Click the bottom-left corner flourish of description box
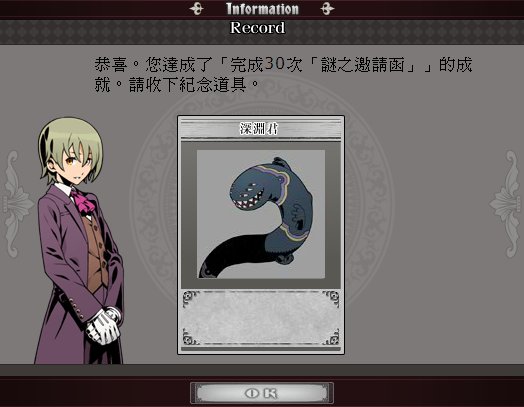 [x=191, y=337]
